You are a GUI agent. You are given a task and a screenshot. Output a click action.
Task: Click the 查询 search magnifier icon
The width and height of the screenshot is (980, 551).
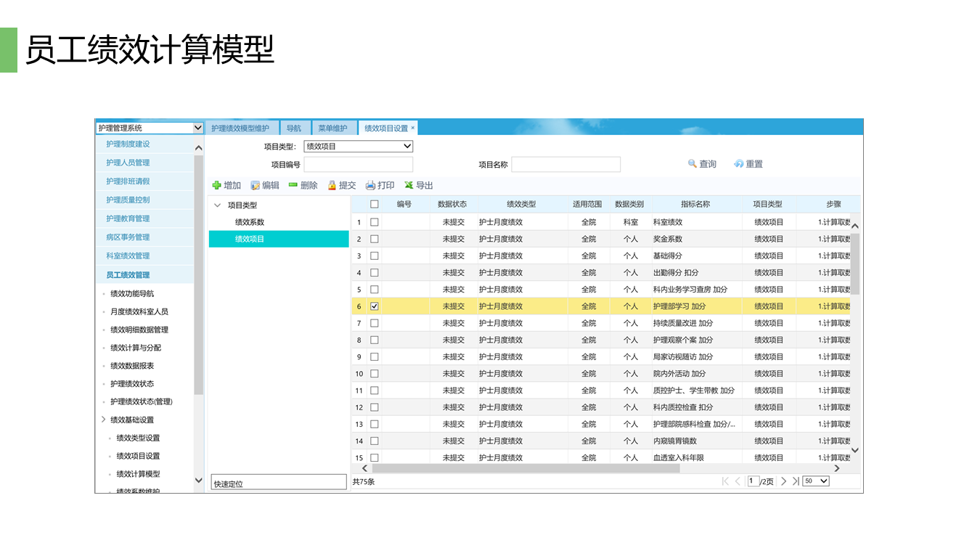(692, 163)
